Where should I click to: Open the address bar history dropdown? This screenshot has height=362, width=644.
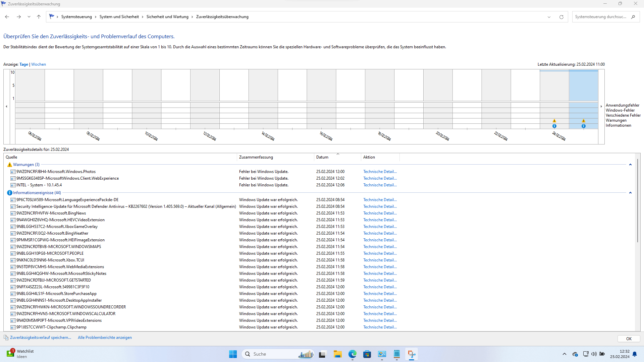[x=549, y=17]
